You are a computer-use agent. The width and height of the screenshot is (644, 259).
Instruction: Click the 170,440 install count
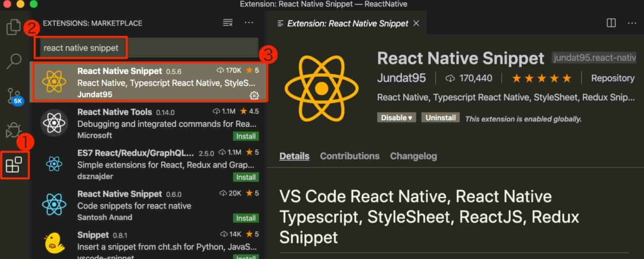[469, 78]
